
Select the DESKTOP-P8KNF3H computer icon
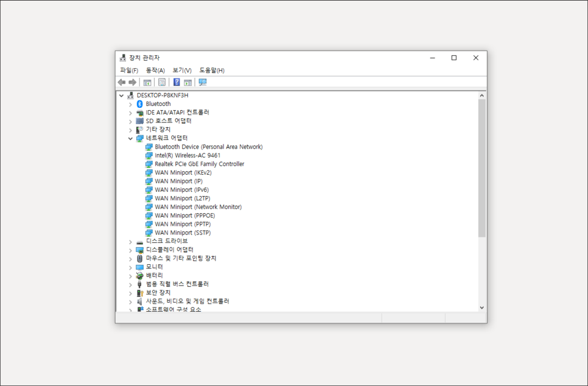130,95
